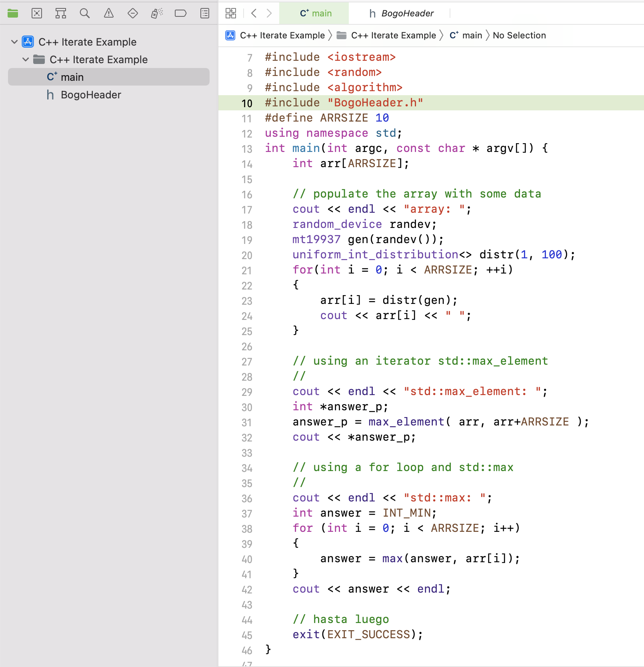This screenshot has height=667, width=644.
Task: Open the Find navigator magnifier
Action: tap(84, 14)
